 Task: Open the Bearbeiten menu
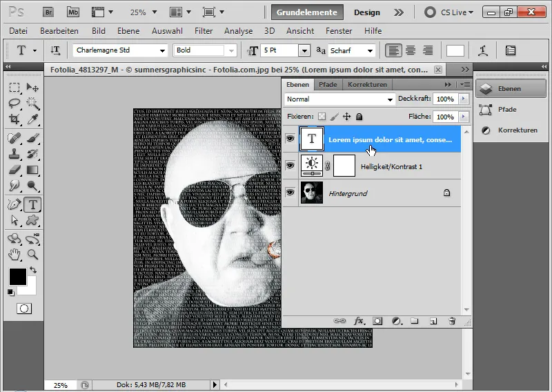tap(59, 31)
